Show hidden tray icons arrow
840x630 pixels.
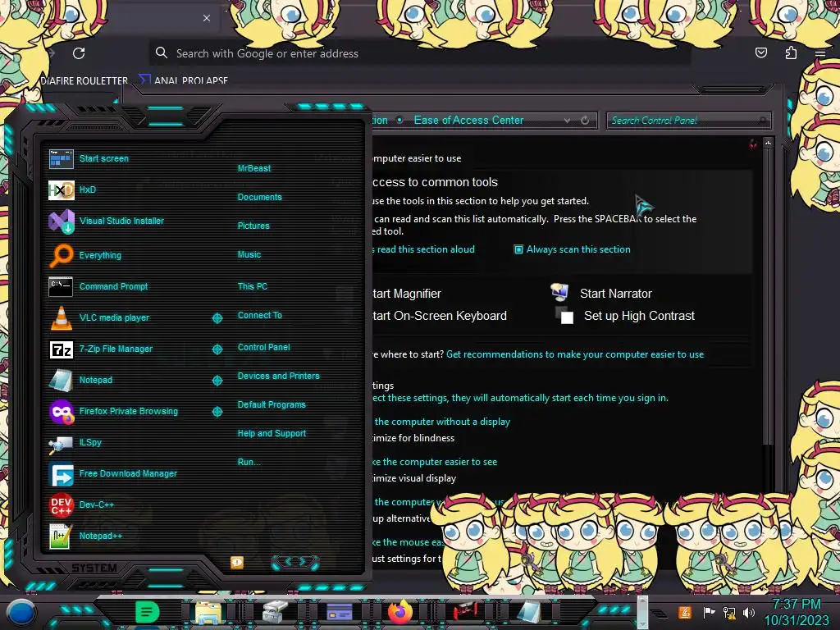[x=659, y=614]
